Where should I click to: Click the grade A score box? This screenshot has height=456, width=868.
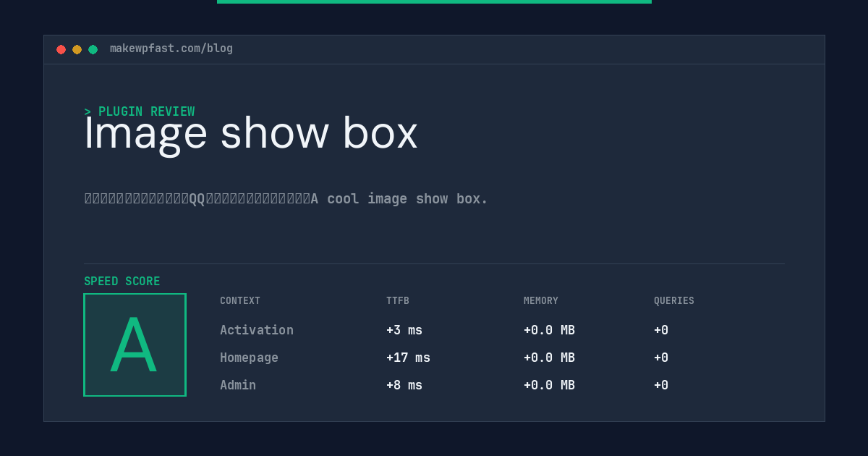pyautogui.click(x=135, y=345)
